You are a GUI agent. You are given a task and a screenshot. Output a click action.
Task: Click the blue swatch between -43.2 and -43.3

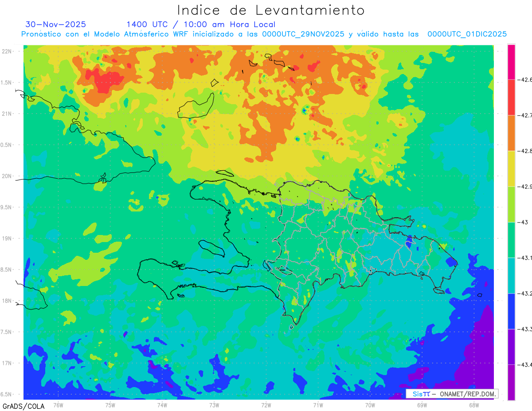(511, 311)
